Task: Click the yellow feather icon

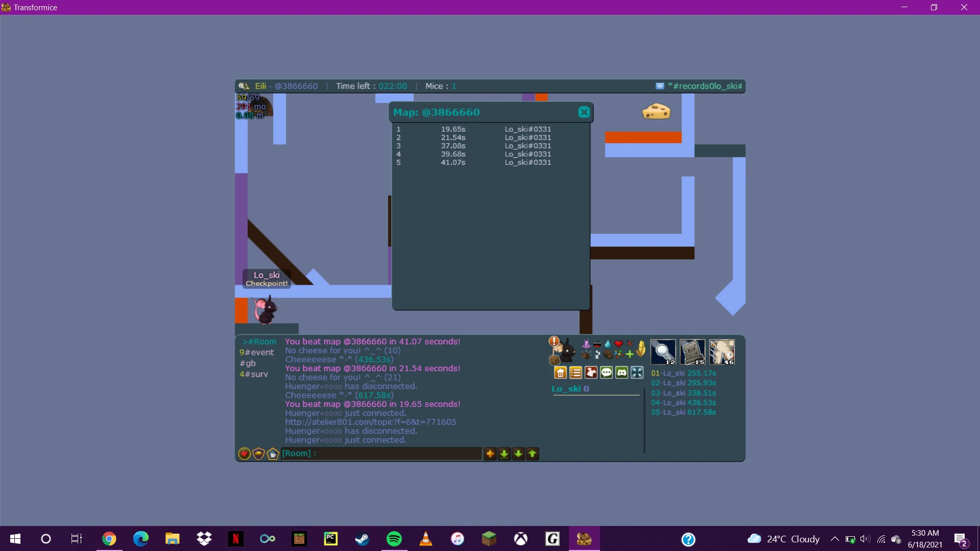Action: [641, 349]
